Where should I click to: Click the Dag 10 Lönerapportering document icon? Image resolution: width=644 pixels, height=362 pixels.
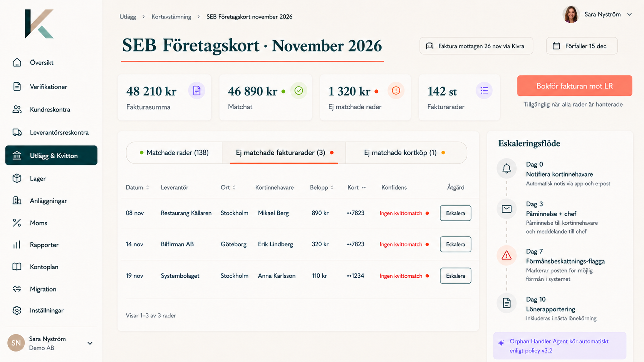pyautogui.click(x=506, y=303)
